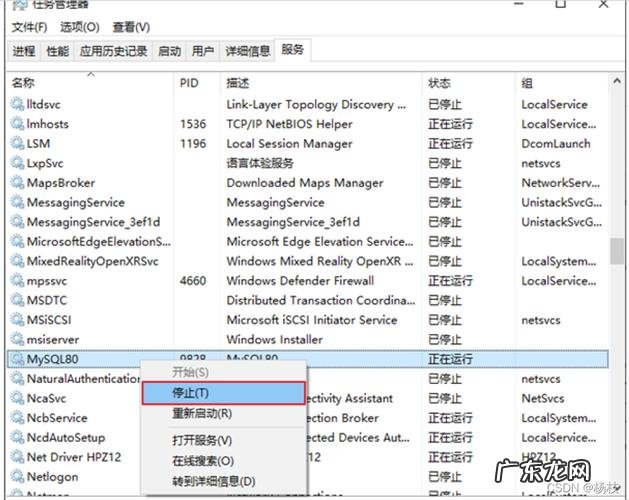Sort services by the 名称 column header

click(x=23, y=82)
